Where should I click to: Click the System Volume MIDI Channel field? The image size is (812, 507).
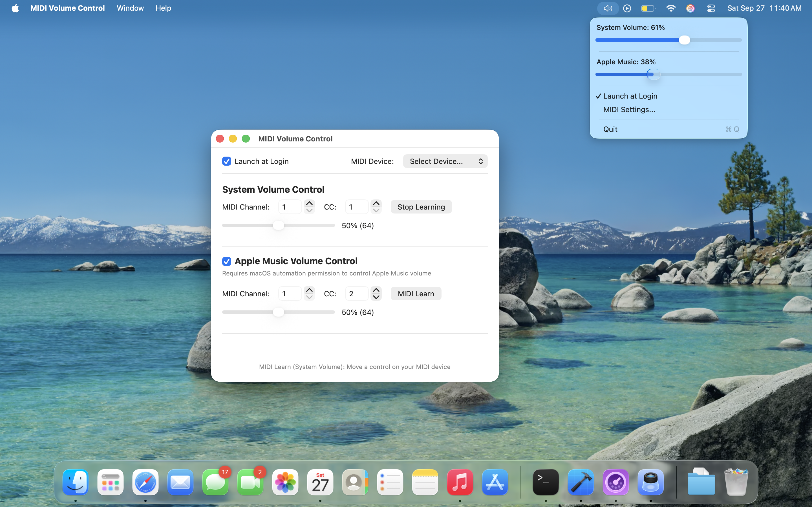(290, 207)
